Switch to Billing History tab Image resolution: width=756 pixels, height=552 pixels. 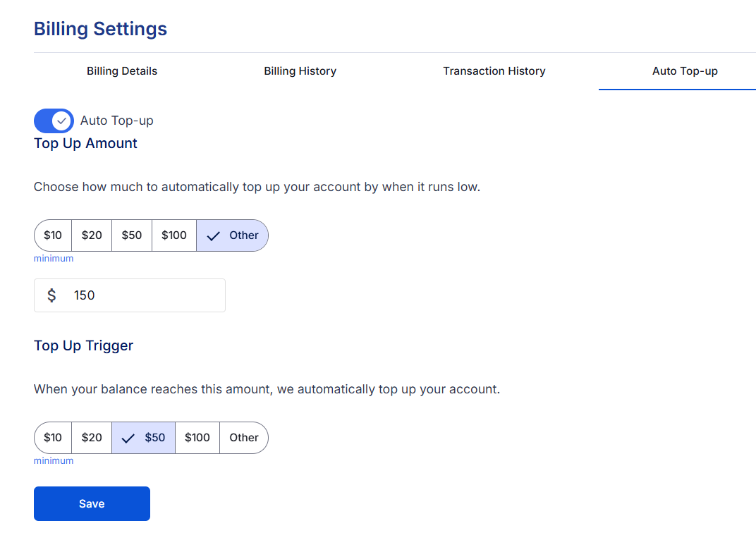(300, 71)
